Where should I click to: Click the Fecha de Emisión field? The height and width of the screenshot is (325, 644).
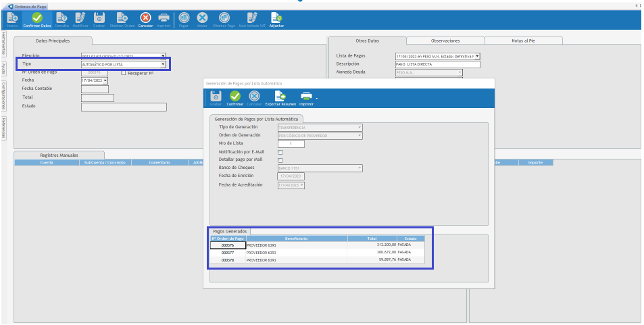point(291,176)
